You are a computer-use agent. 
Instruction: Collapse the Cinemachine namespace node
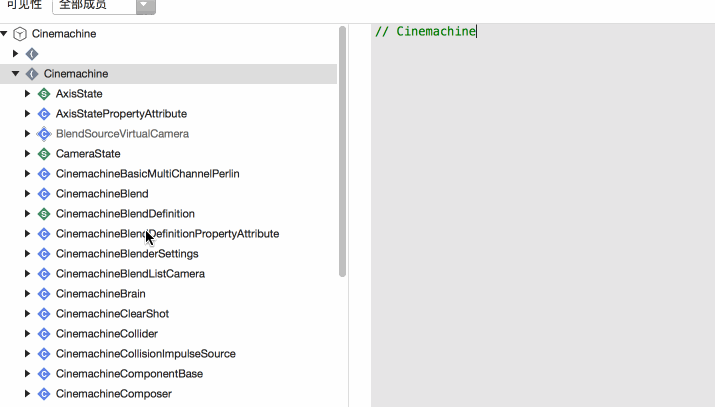pyautogui.click(x=16, y=74)
